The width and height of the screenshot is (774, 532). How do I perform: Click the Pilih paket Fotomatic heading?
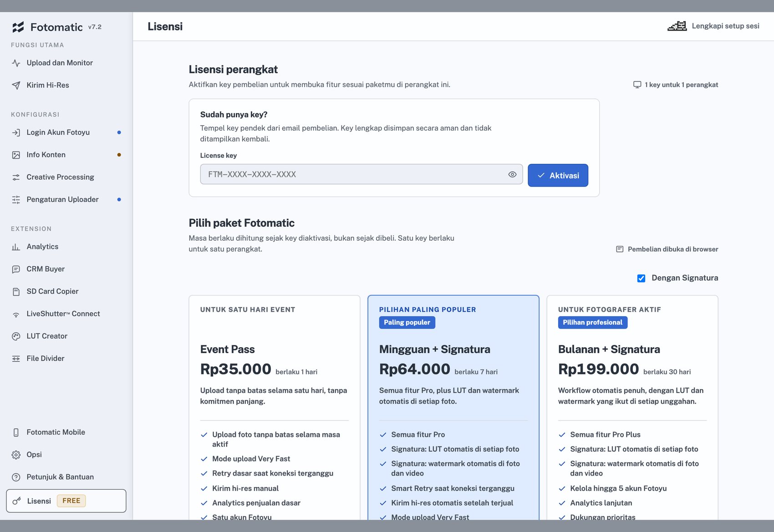(x=242, y=223)
